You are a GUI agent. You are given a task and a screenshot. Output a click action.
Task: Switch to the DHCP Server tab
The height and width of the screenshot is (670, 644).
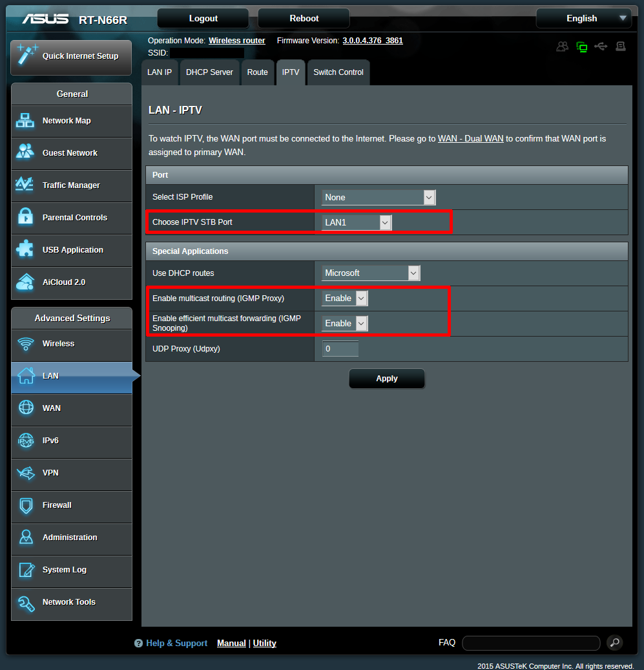(x=209, y=72)
